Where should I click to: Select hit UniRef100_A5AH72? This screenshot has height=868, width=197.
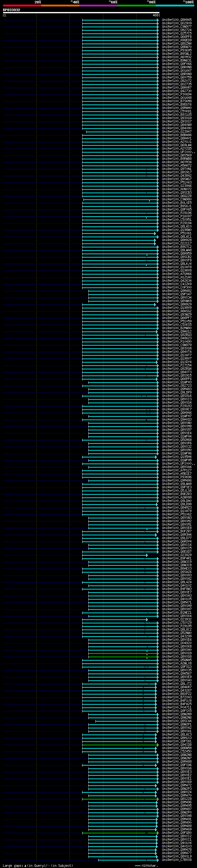pos(177,165)
